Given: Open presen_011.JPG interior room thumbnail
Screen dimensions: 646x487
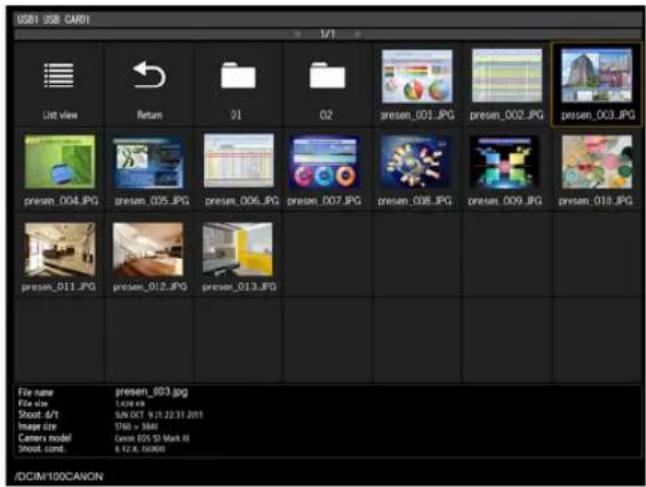Looking at the screenshot, I should click(x=60, y=250).
